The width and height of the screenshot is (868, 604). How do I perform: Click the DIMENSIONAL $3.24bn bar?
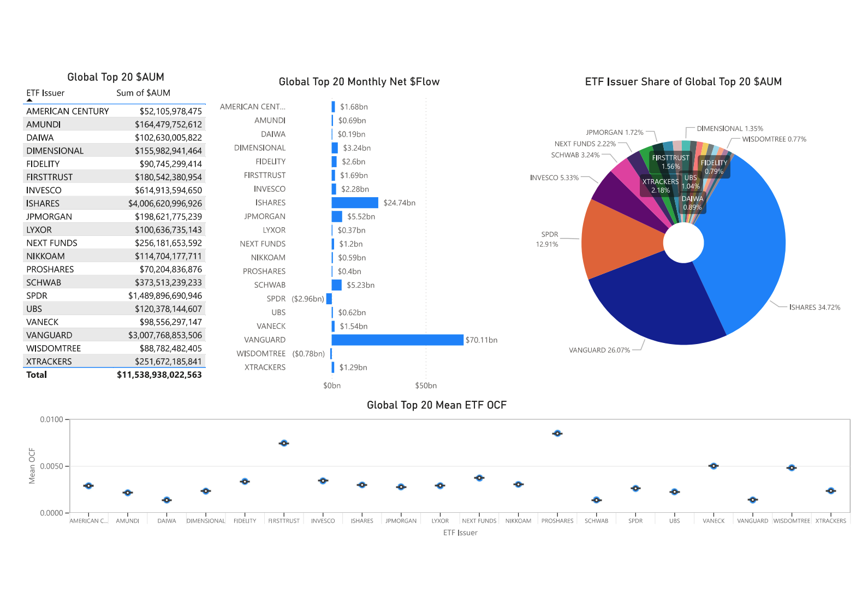335,148
